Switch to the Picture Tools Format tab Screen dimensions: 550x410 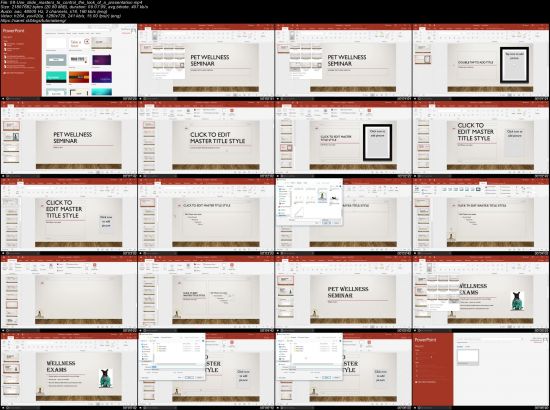(483, 183)
